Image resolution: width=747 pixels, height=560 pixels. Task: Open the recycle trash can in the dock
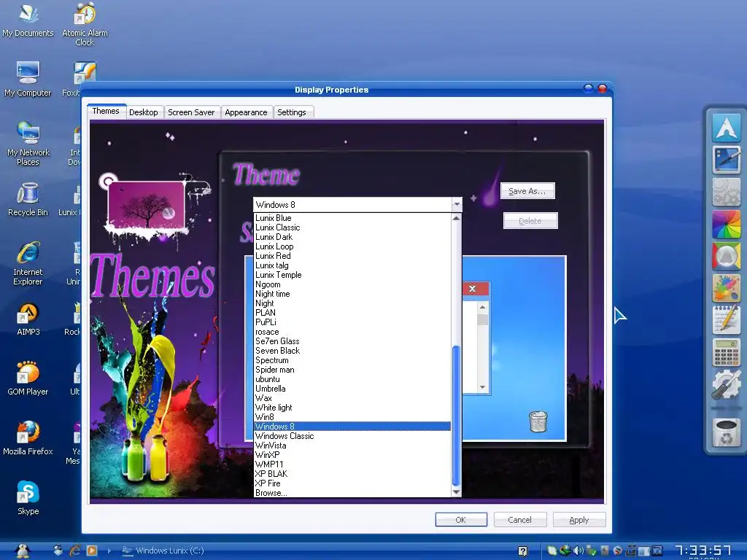pos(726,432)
